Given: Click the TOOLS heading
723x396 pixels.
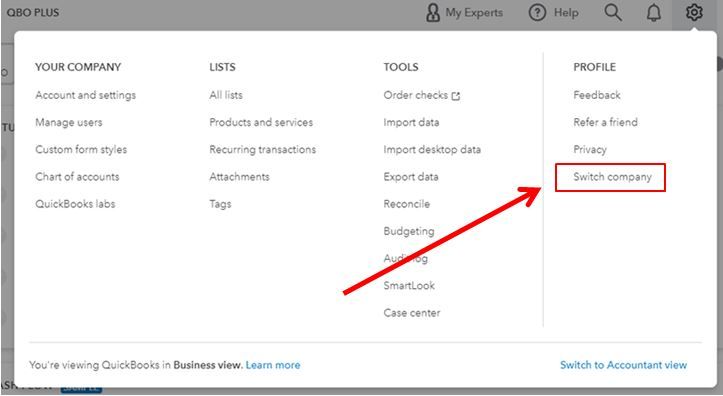Looking at the screenshot, I should click(x=401, y=67).
